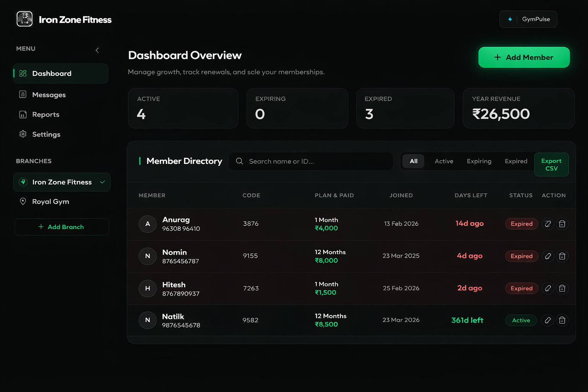Delete Hitesh with the trash icon
This screenshot has height=392, width=588.
pyautogui.click(x=562, y=288)
